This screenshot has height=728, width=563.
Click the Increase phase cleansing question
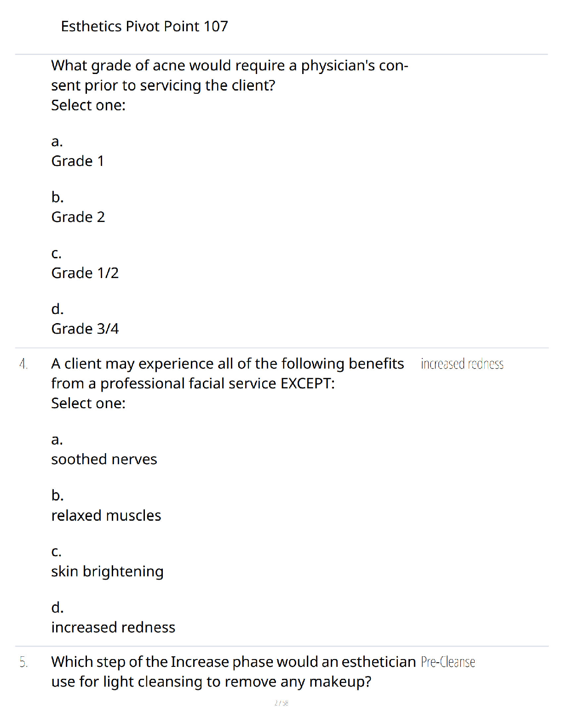tap(234, 671)
